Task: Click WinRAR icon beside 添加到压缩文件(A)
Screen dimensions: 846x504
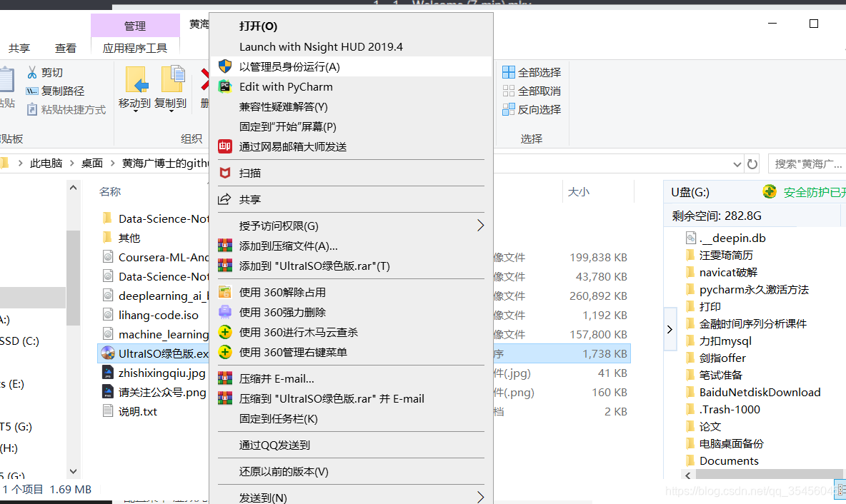Action: tap(225, 246)
